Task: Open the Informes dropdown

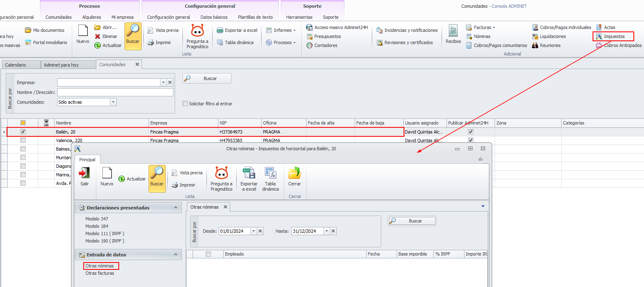Action: point(281,30)
